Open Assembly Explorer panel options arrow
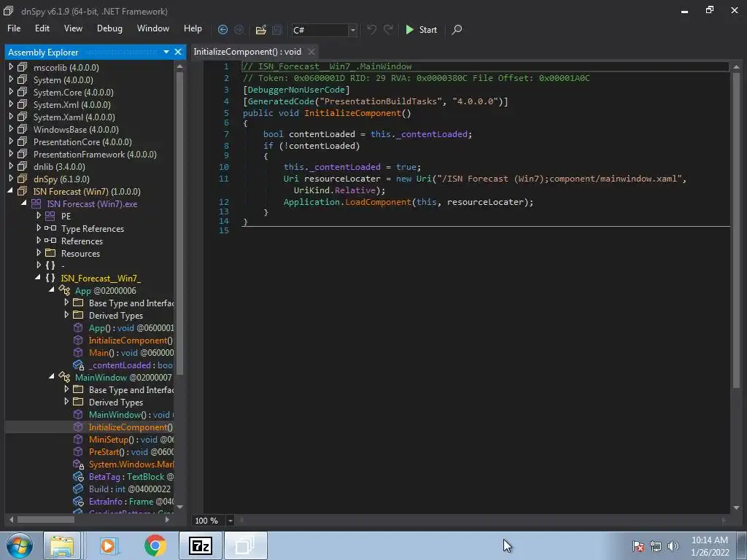The image size is (747, 560). [166, 52]
